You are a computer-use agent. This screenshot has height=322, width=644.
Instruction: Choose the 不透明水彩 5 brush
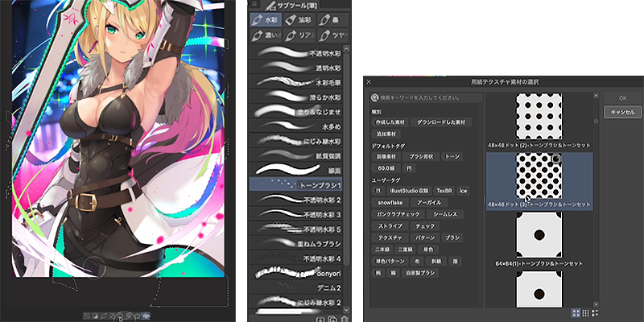pos(295,229)
